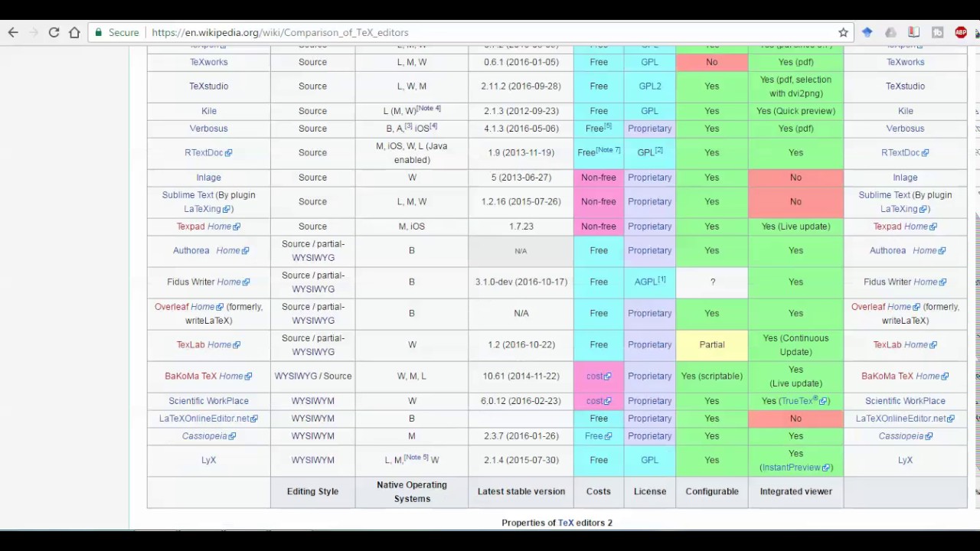Open the Cassiopeia link in the left name column
980x551 pixels.
pyautogui.click(x=208, y=436)
